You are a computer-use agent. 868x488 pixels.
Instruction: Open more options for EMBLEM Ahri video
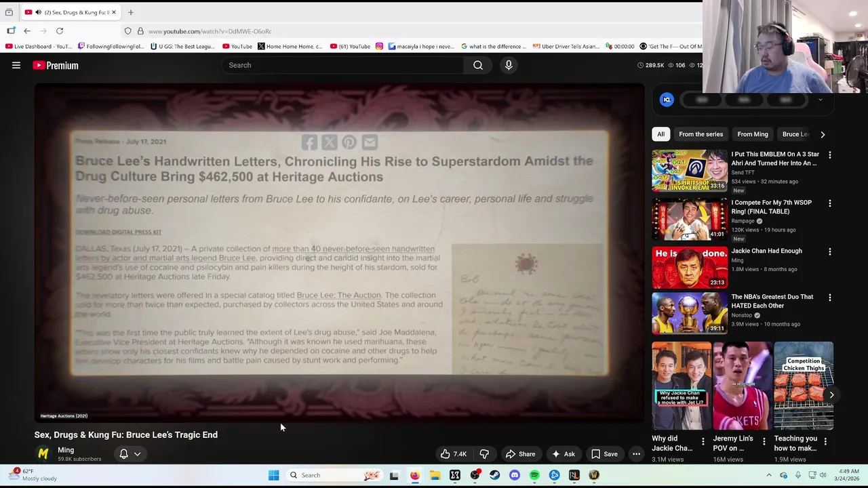click(829, 155)
